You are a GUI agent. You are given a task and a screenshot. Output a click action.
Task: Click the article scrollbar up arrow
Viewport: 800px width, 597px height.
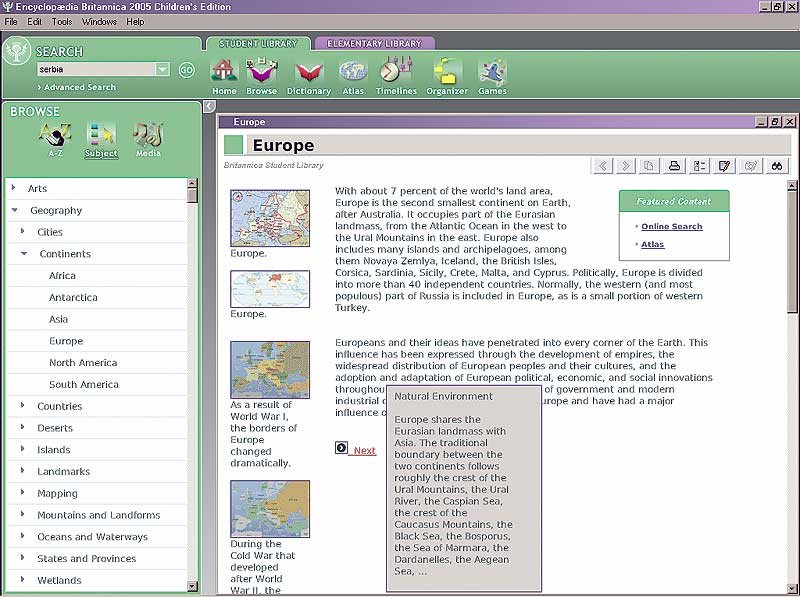(x=792, y=185)
